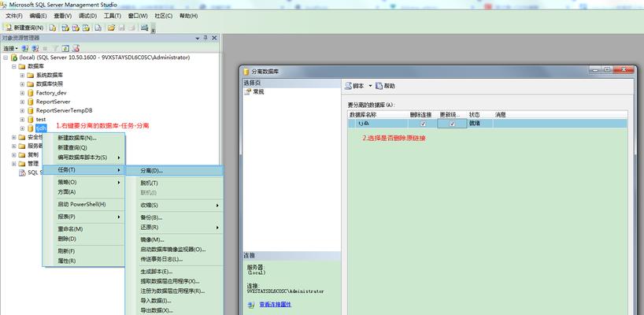This screenshot has width=644, height=315.
Task: Toggle the 更新统计 checkbox for tjdh
Action: click(452, 123)
